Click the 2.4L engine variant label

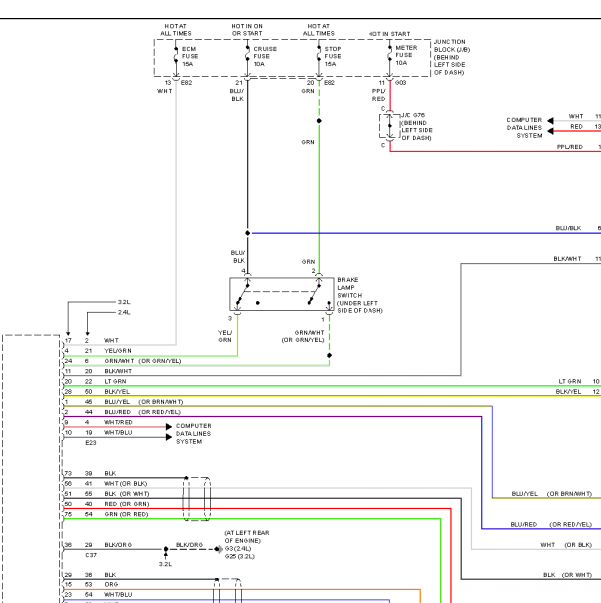[x=124, y=312]
